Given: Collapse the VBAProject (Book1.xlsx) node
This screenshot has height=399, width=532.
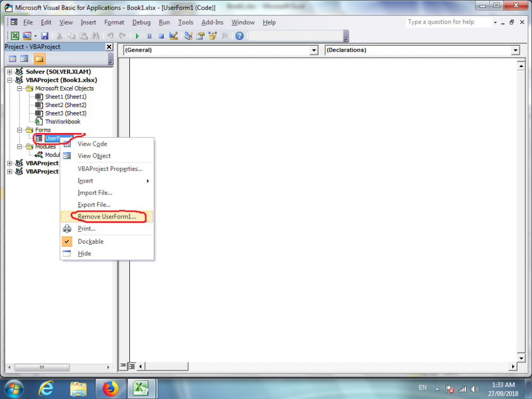Looking at the screenshot, I should click(10, 80).
